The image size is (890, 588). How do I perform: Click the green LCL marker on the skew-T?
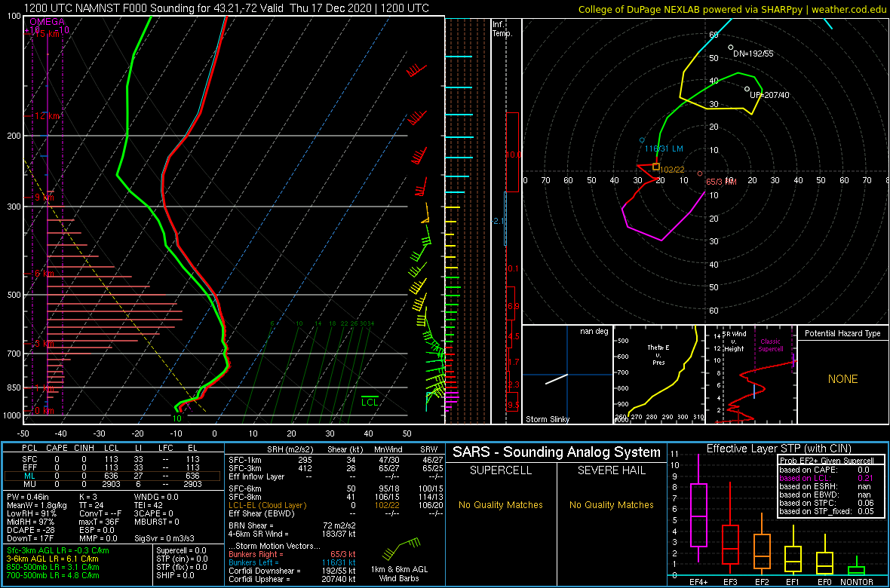click(x=370, y=401)
